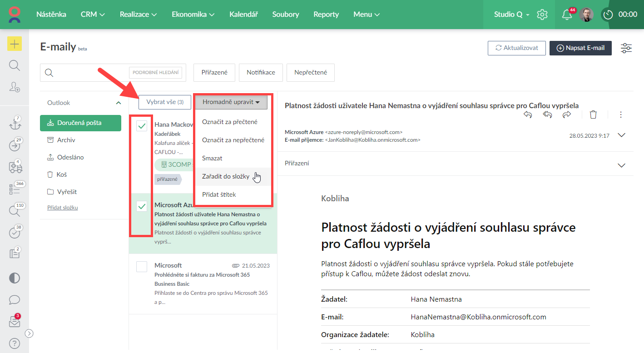Image resolution: width=644 pixels, height=353 pixels.
Task: Check the Microsoft invoice email checkbox
Action: point(142,267)
